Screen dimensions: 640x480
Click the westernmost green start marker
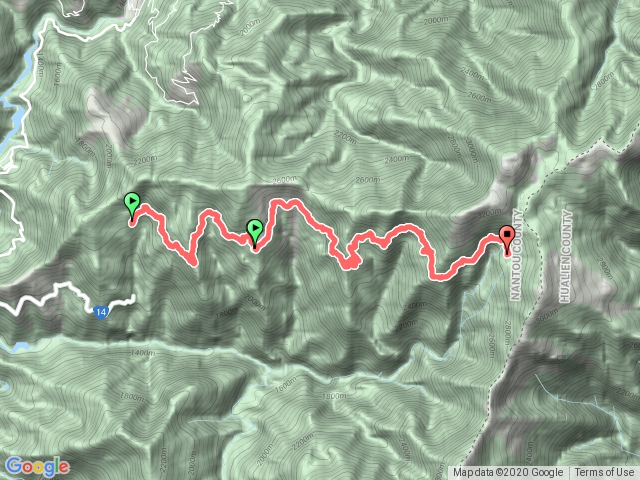[132, 207]
